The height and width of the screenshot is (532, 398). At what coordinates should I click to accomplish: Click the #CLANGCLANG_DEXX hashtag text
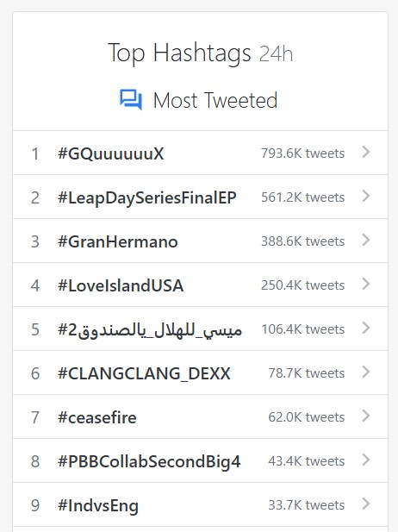coord(144,374)
